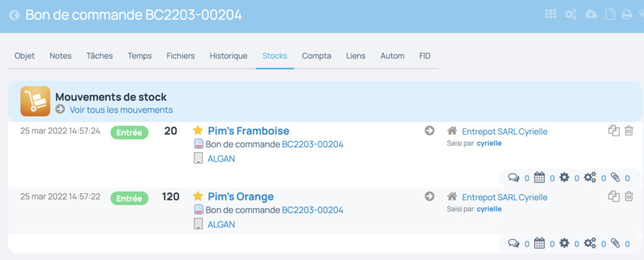Click the arrow icon on Pim's Orange row
644x260 pixels.
click(x=430, y=196)
